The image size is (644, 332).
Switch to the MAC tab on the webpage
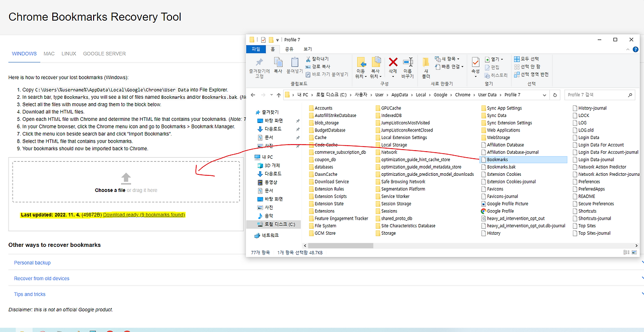click(x=49, y=53)
